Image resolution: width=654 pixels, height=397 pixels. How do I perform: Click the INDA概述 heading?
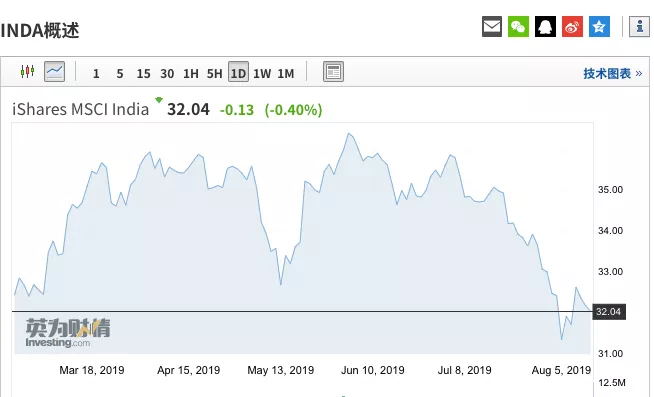tap(40, 30)
